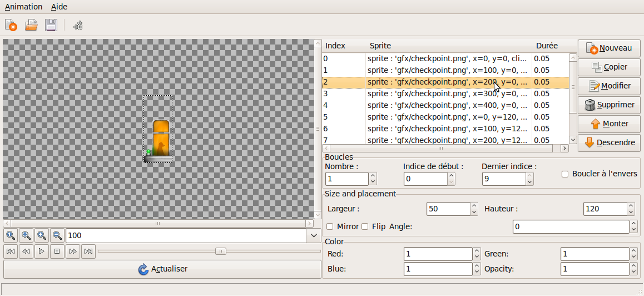
Task: Toggle the Mirror checkbox
Action: point(330,226)
